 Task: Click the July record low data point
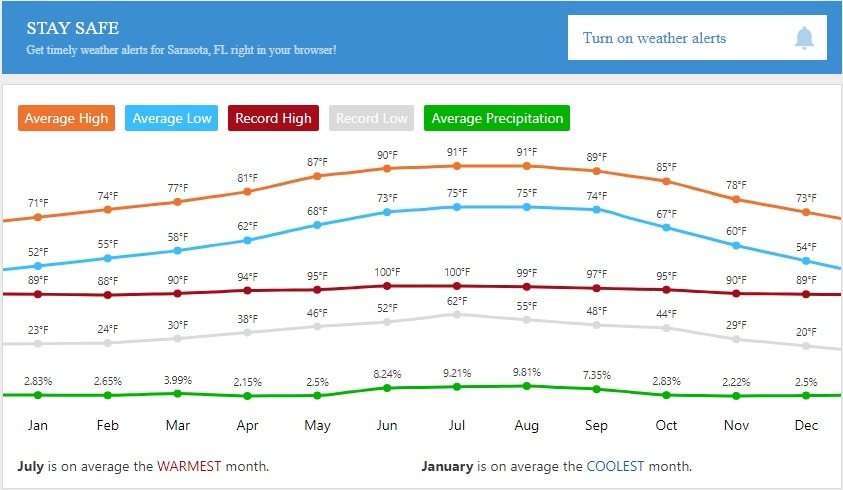pos(457,314)
